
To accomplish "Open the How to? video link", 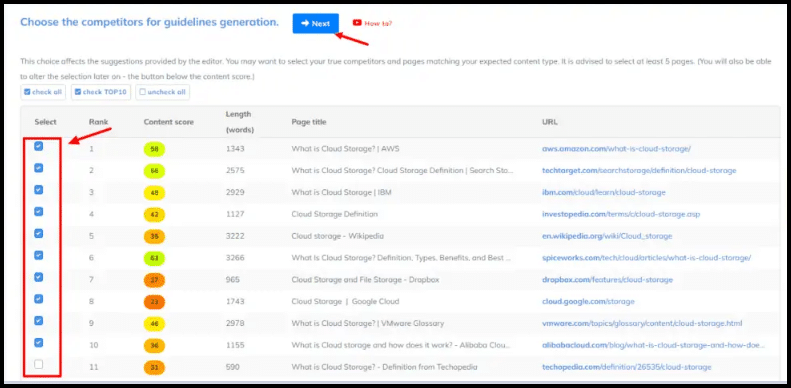I will 372,23.
